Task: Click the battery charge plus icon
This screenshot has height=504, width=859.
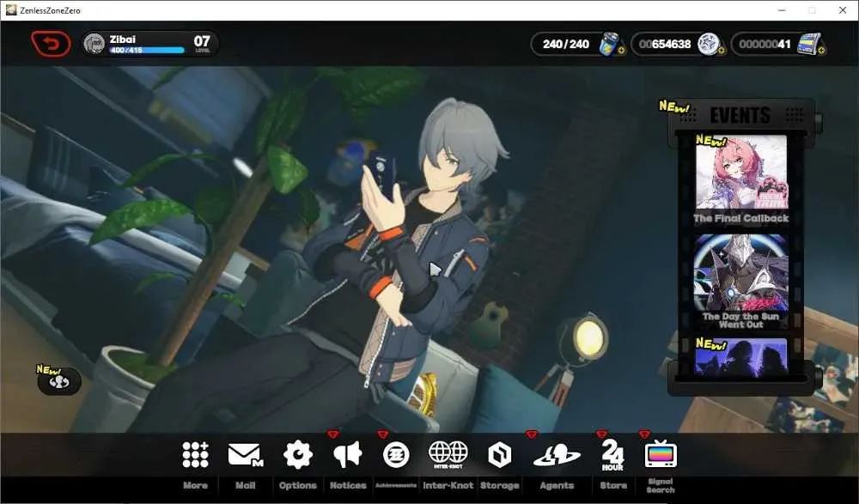Action: (x=622, y=51)
